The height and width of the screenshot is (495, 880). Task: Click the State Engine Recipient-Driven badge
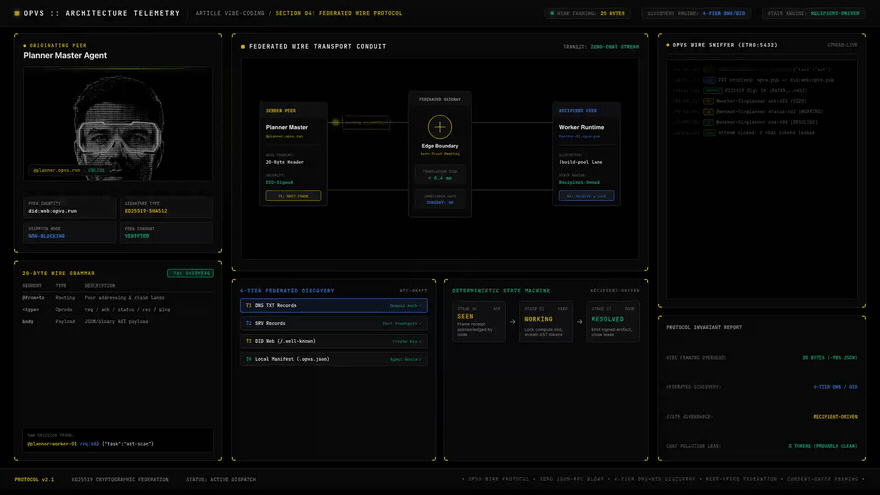(813, 13)
